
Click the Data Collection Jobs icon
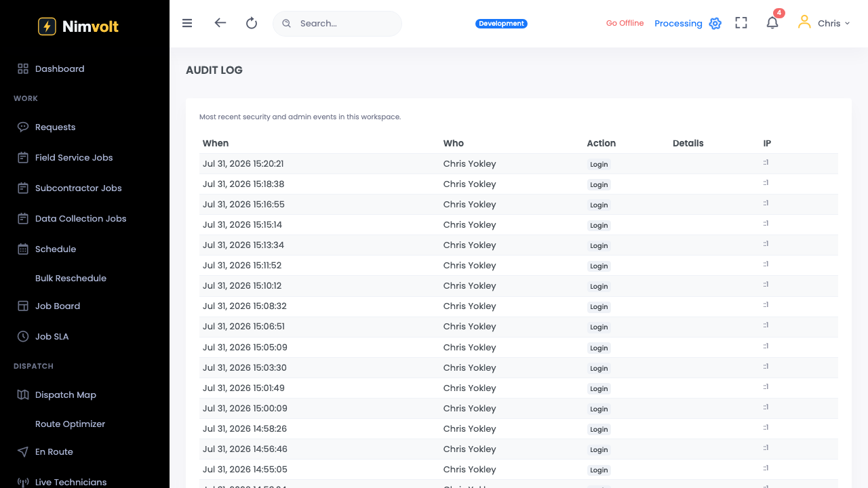23,218
